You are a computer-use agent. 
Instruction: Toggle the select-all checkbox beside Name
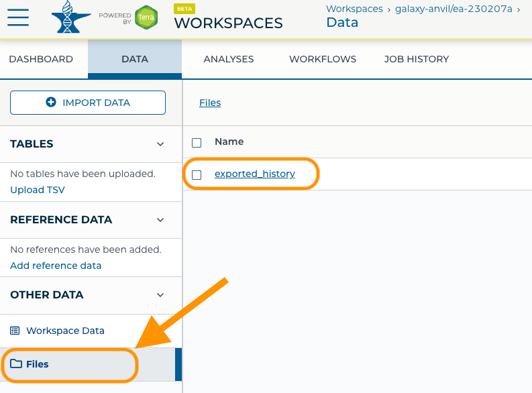[197, 143]
